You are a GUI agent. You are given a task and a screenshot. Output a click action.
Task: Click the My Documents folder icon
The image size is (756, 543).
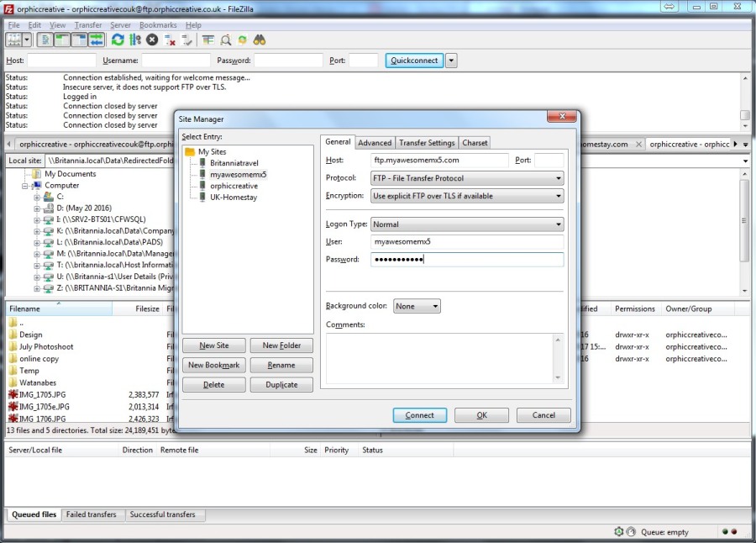pyautogui.click(x=37, y=174)
